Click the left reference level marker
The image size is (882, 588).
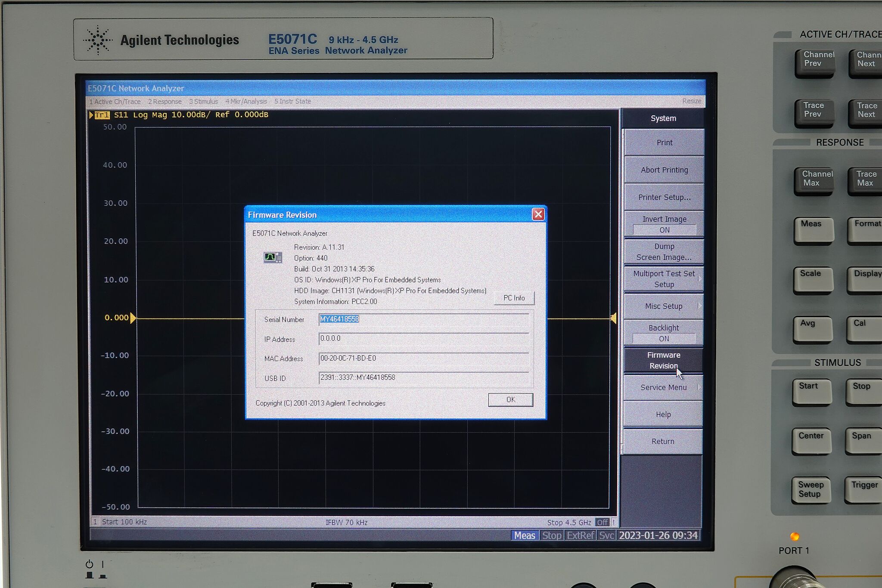click(133, 318)
